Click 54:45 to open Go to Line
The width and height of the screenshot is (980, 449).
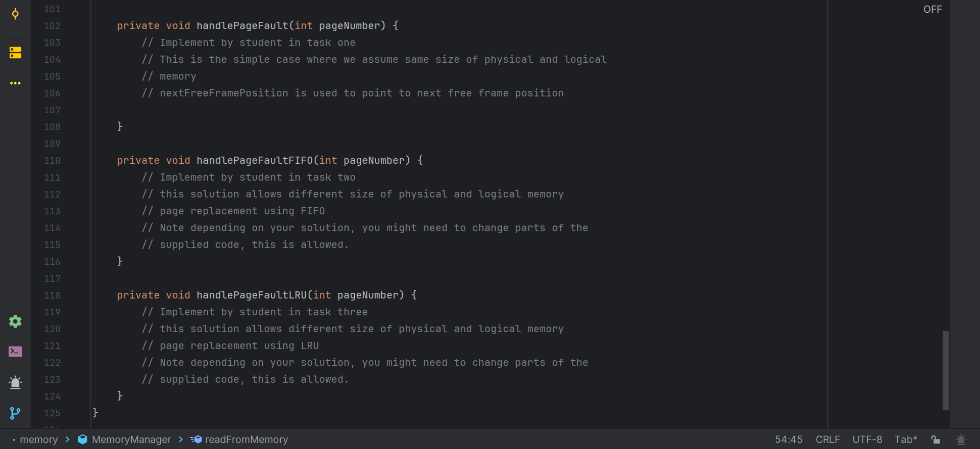(789, 439)
